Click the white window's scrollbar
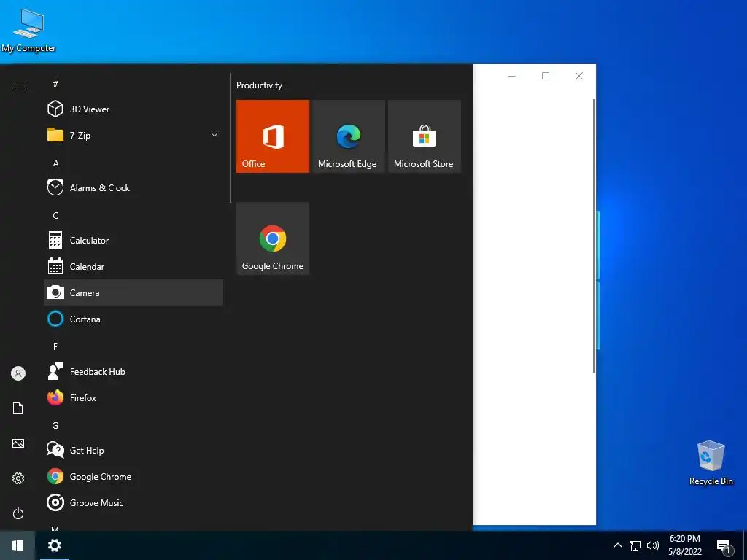Image resolution: width=747 pixels, height=560 pixels. 594,236
